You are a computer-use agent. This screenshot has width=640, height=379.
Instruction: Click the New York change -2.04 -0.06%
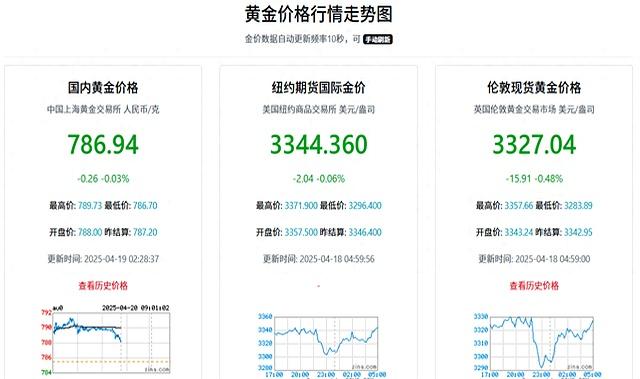[x=318, y=179]
